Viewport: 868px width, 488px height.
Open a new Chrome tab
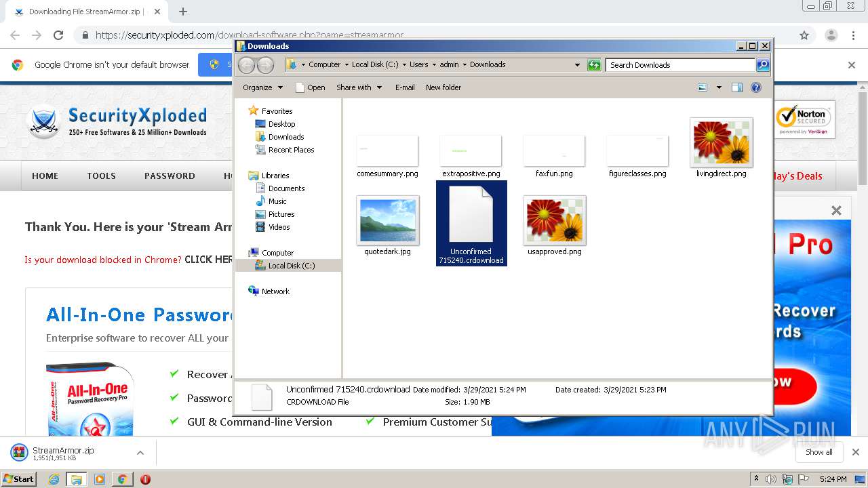(x=182, y=12)
